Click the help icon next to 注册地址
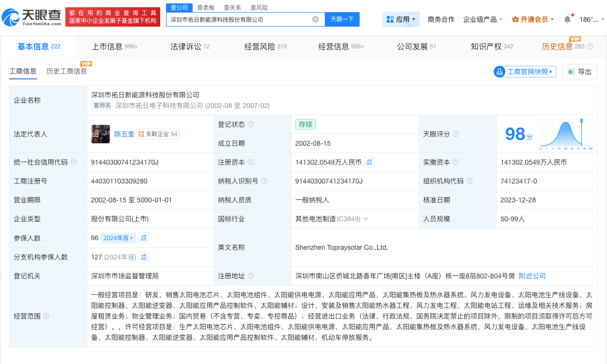607x364 pixels. [251, 276]
